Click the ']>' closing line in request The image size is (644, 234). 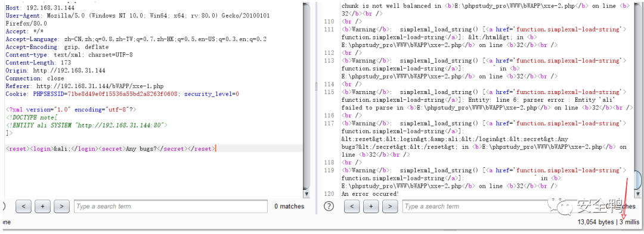[x=9, y=133]
